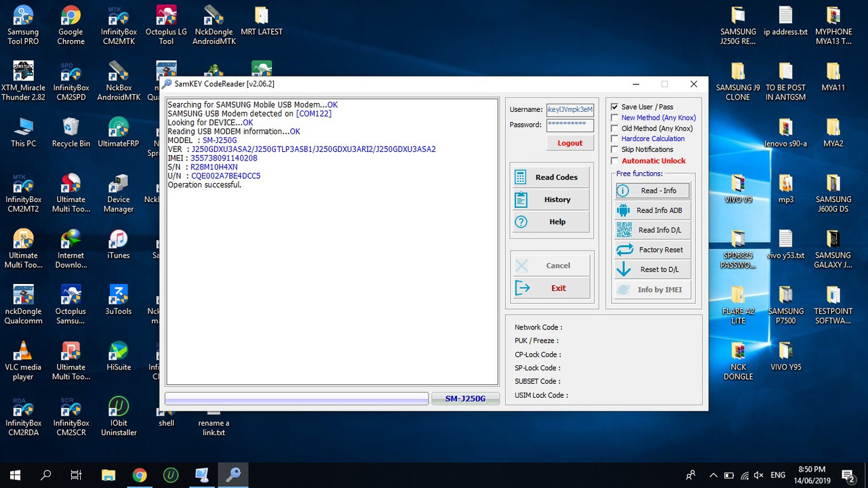Click Read Info D/L button

[652, 230]
